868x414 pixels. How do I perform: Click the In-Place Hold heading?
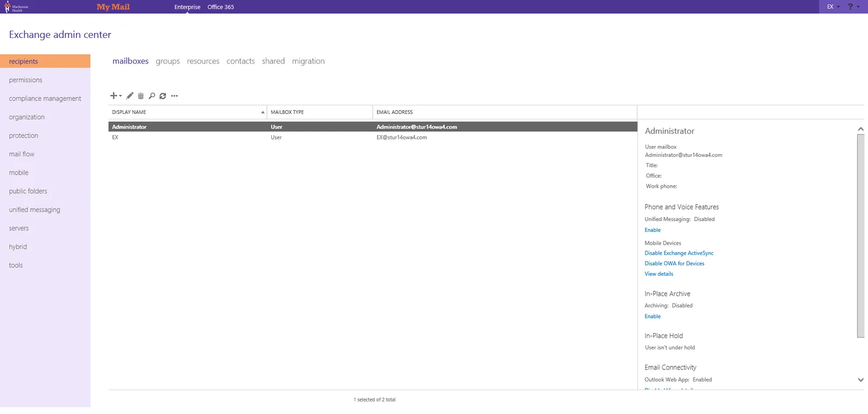point(663,336)
